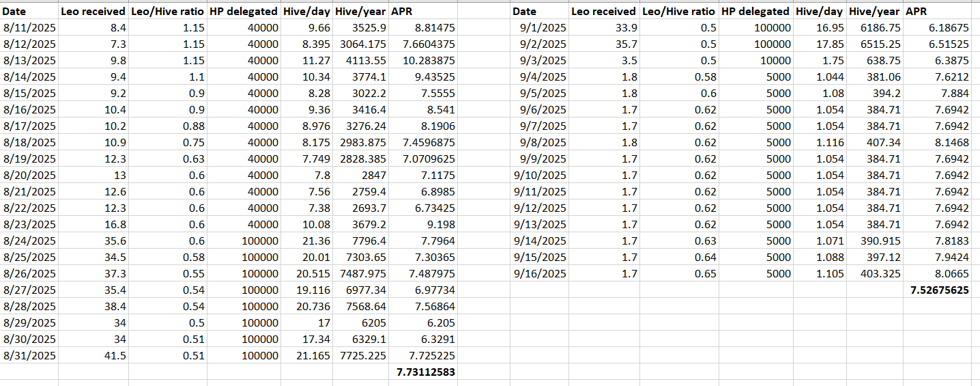
Task: Select Leo received value 41.5 for 8/31/2025
Action: (x=93, y=356)
